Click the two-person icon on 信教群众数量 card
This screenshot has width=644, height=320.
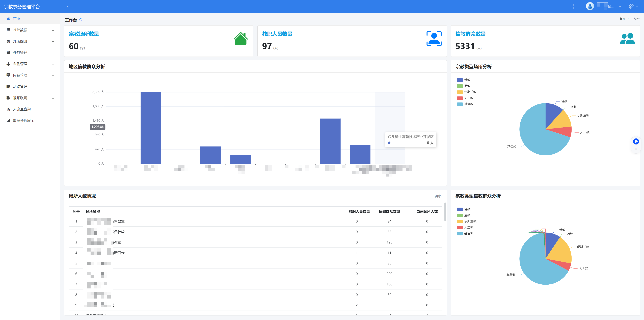[x=627, y=39]
